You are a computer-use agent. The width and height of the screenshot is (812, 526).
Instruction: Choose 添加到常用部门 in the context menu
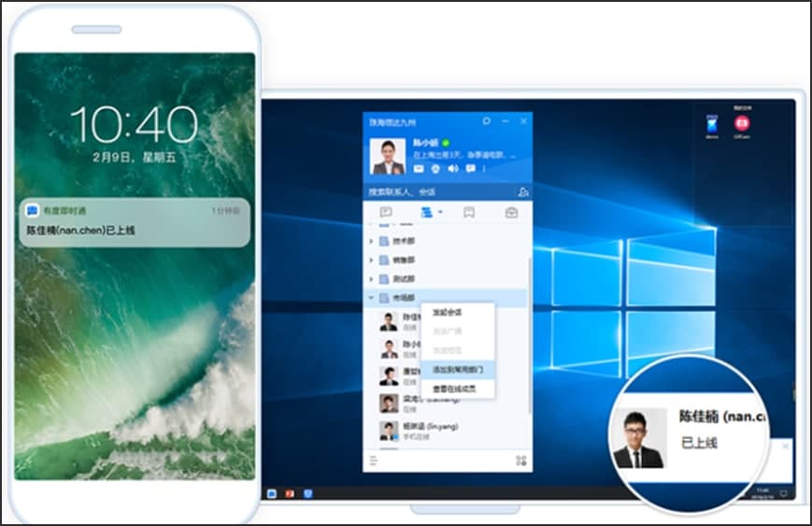click(458, 370)
